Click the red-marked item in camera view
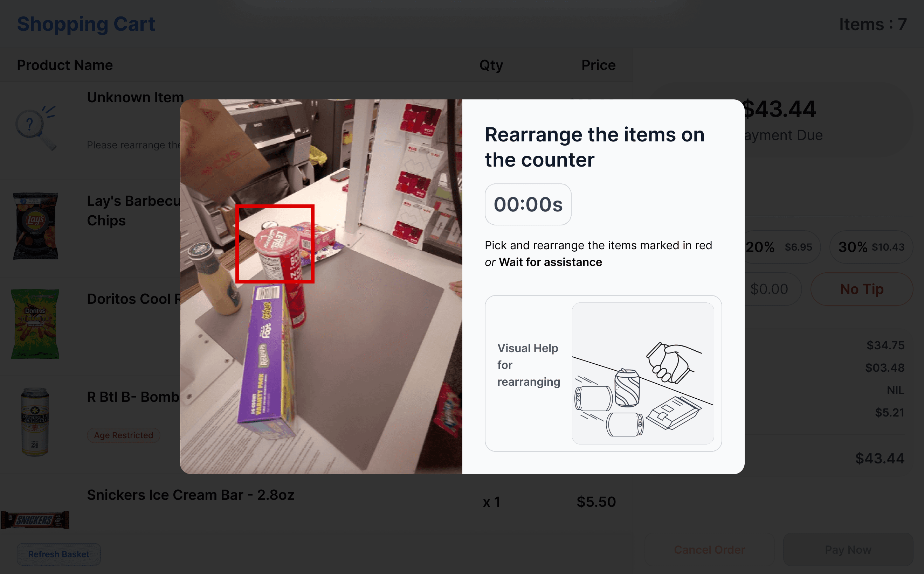The height and width of the screenshot is (574, 924). coord(275,244)
